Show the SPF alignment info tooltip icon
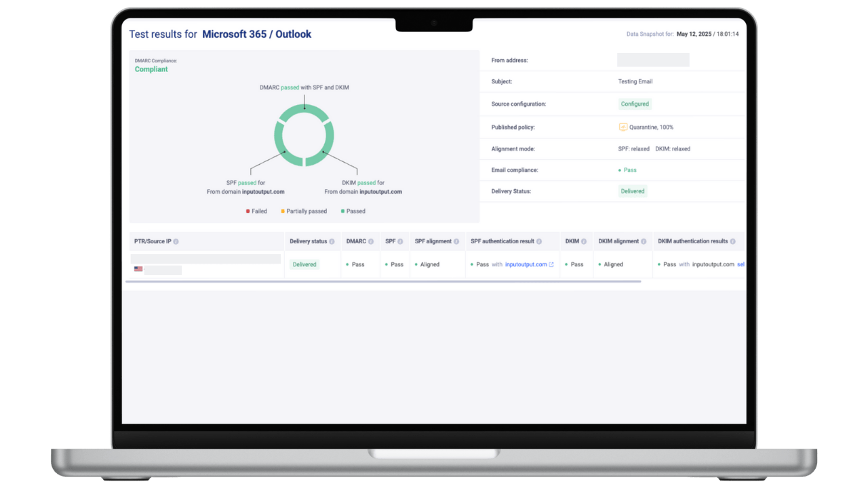The width and height of the screenshot is (868, 488). click(x=456, y=241)
